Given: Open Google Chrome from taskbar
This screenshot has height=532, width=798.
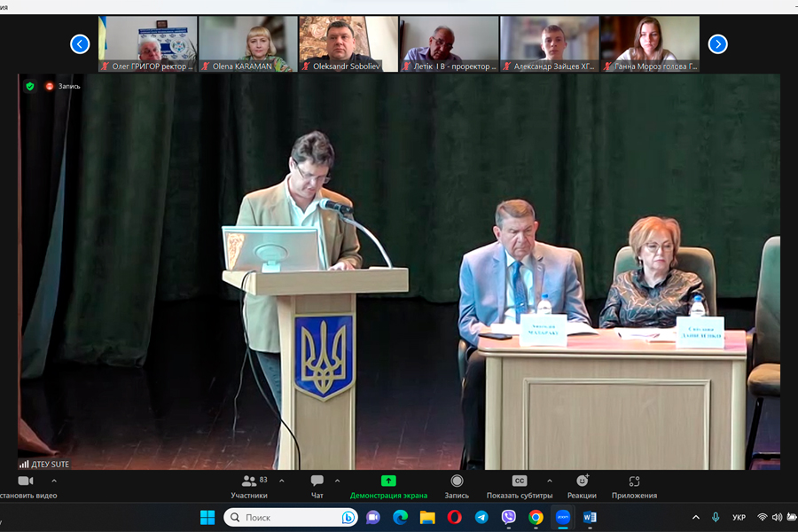Looking at the screenshot, I should click(536, 518).
